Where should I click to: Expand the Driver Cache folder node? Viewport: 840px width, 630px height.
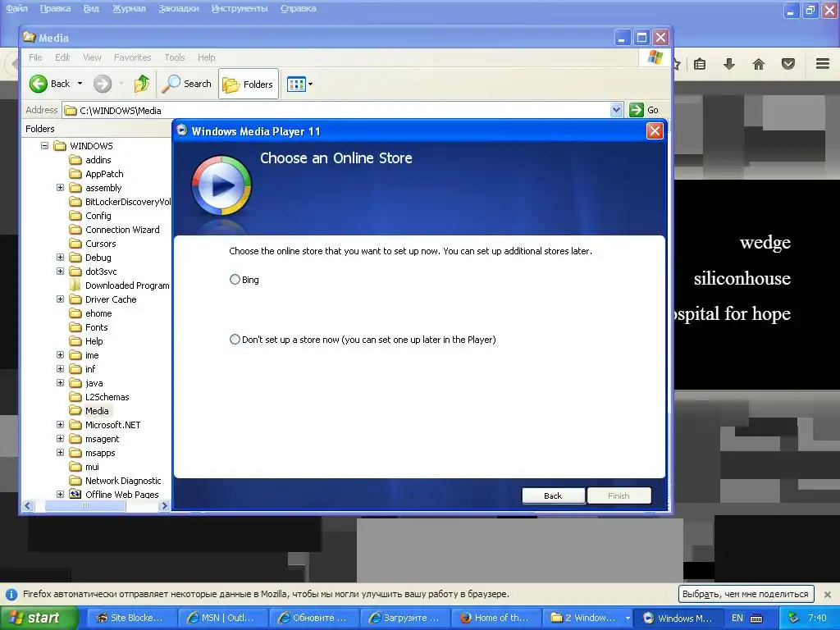tap(60, 299)
